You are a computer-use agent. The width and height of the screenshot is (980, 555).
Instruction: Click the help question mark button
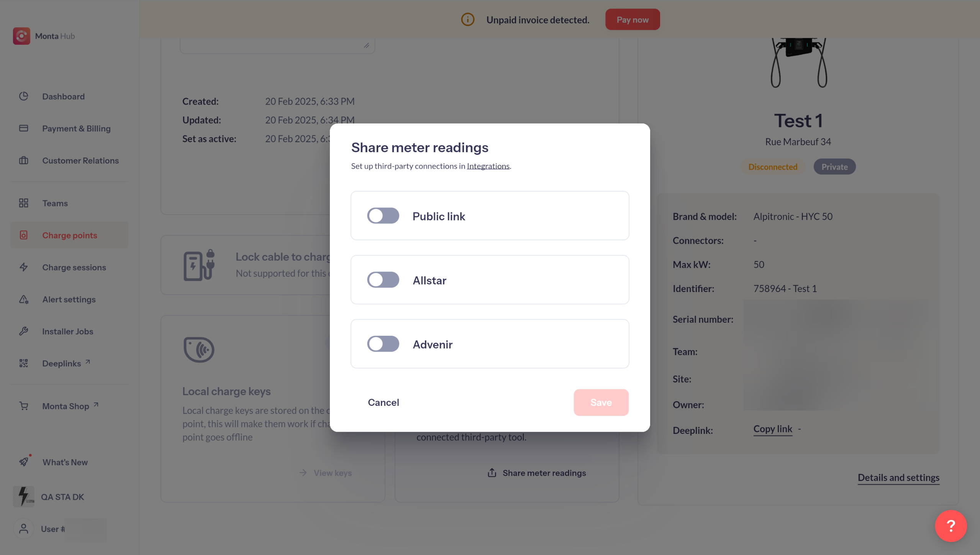[x=951, y=526]
